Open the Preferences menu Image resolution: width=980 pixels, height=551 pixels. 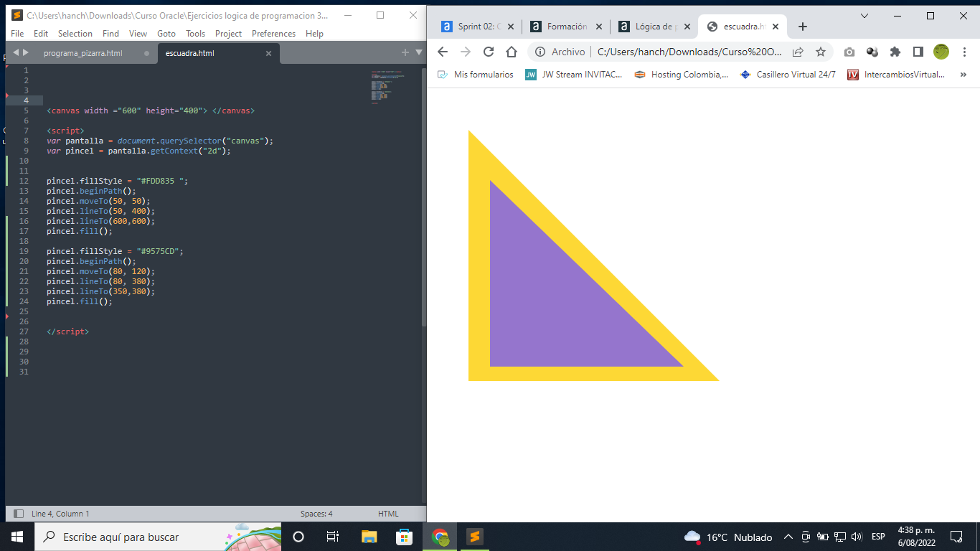point(273,34)
